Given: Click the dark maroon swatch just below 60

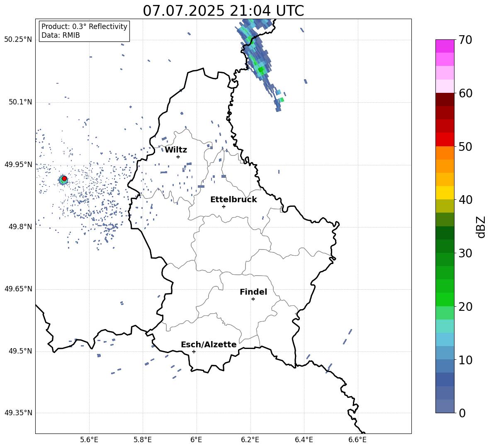Looking at the screenshot, I should 445,99.
